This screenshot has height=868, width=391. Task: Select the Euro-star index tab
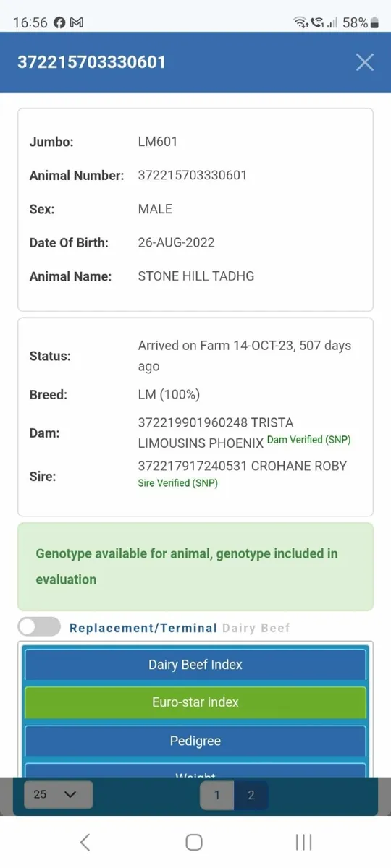click(x=195, y=702)
